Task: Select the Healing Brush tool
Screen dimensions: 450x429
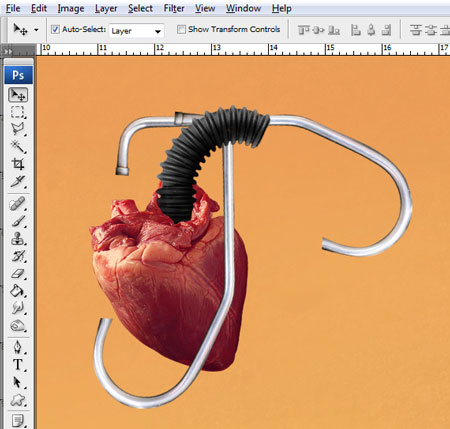Action: pos(18,203)
